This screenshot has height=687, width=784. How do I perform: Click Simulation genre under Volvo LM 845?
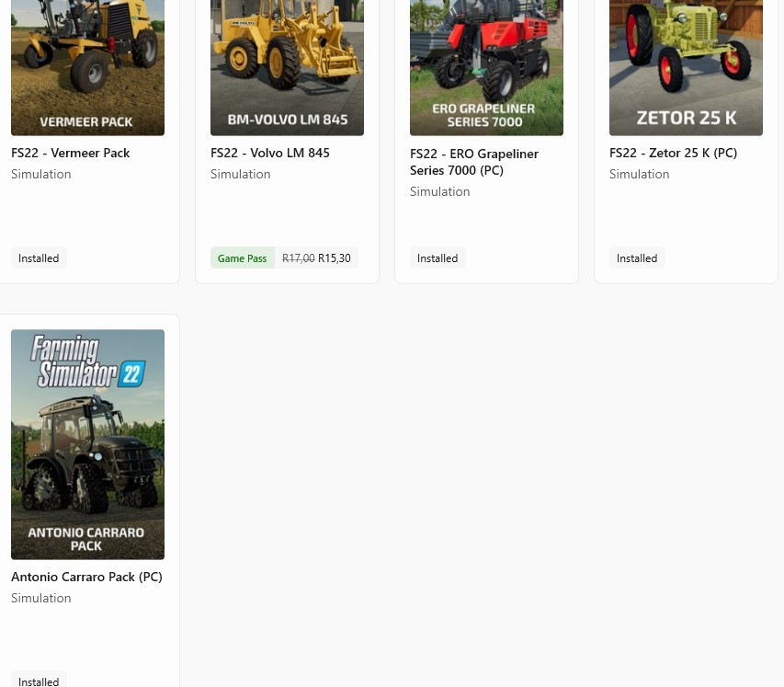[x=241, y=174]
